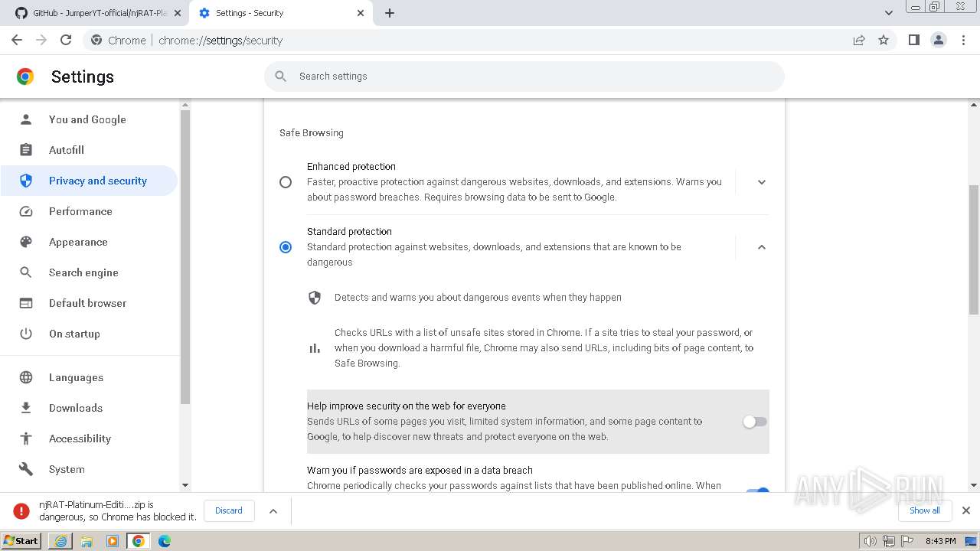Screen dimensions: 980x551
Task: Close the GitHub njRAT tab
Action: tap(178, 13)
